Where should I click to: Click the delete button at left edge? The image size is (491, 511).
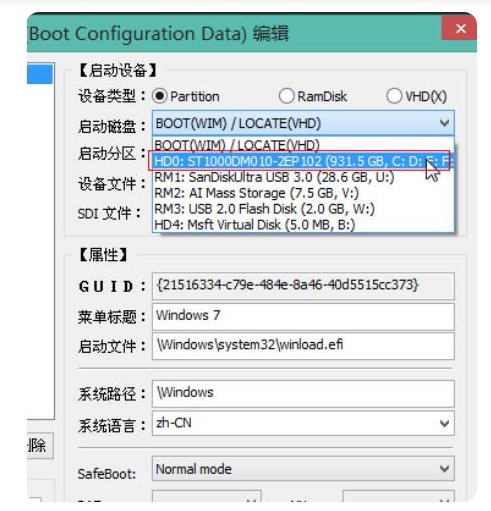click(40, 445)
